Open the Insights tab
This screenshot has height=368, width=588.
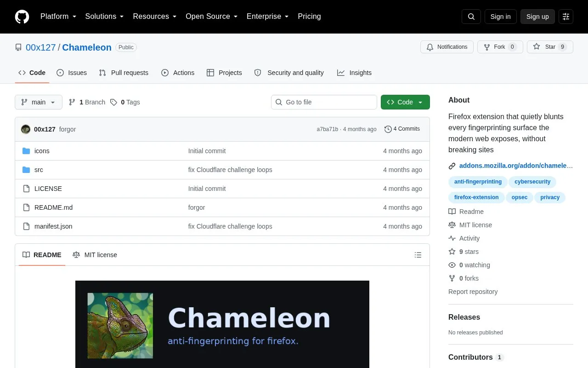(354, 73)
